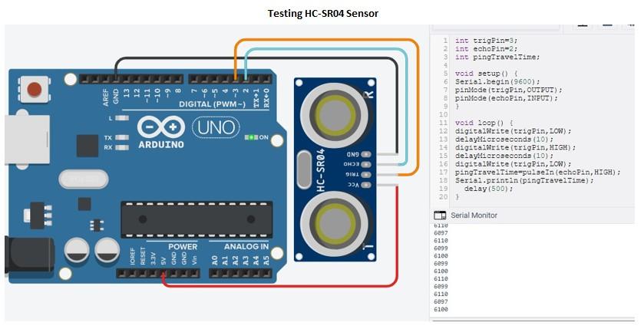Click the L LED indicator on board
This screenshot has height=329, width=644.
[122, 118]
